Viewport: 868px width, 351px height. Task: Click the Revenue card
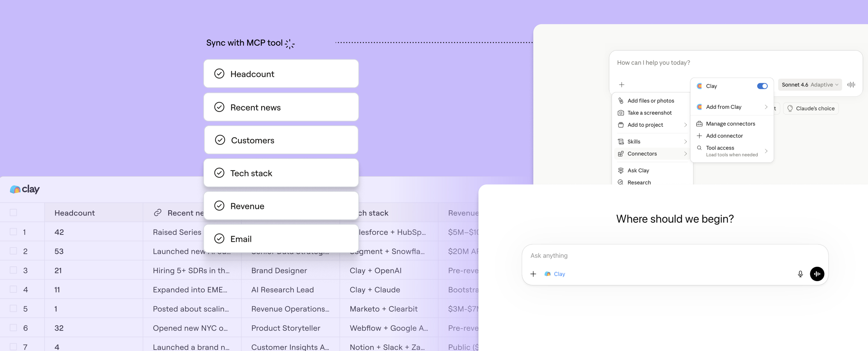point(281,206)
